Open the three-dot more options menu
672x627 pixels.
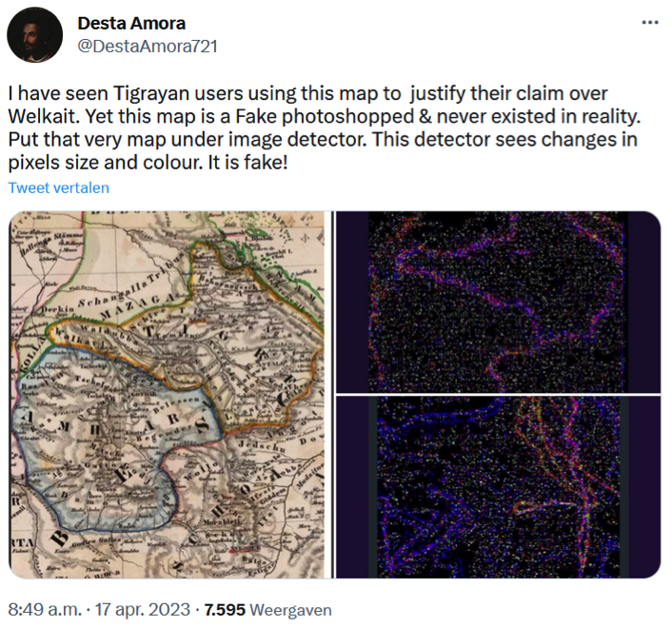tap(649, 23)
